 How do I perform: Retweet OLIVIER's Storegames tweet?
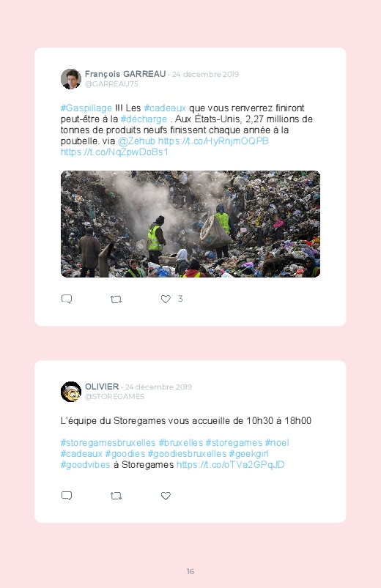pyautogui.click(x=116, y=496)
